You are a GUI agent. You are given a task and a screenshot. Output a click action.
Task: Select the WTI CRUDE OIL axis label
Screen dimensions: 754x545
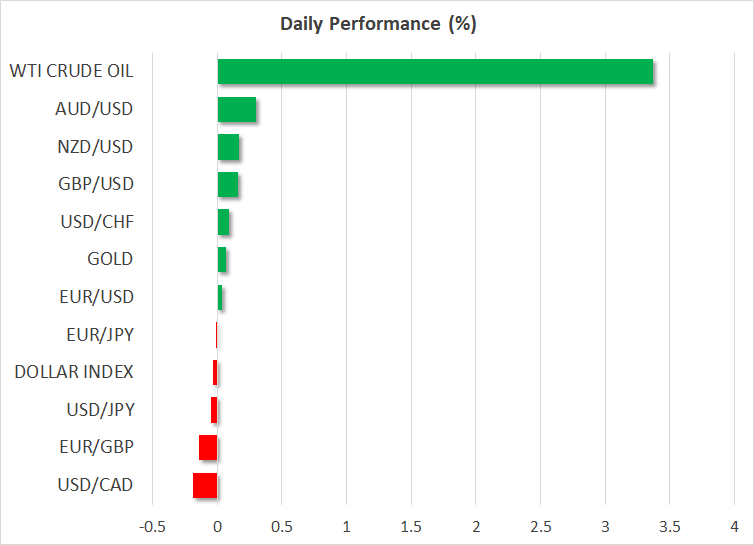(x=71, y=72)
